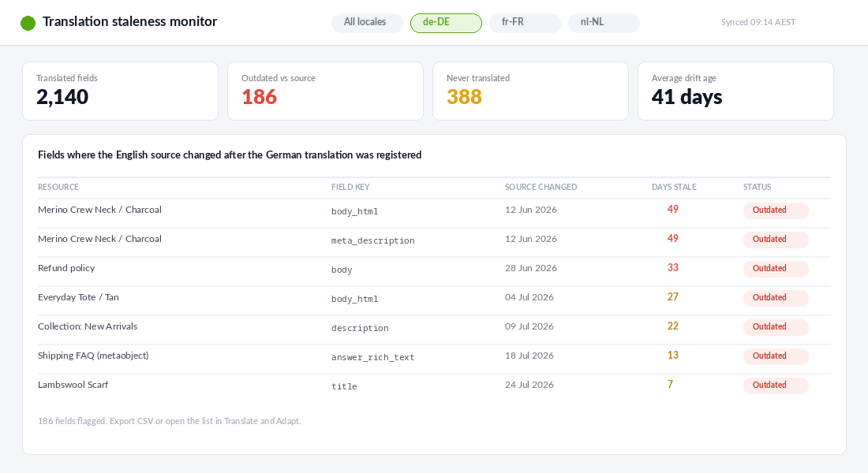Select the Refund policy resource
This screenshot has width=868, height=473.
[66, 268]
